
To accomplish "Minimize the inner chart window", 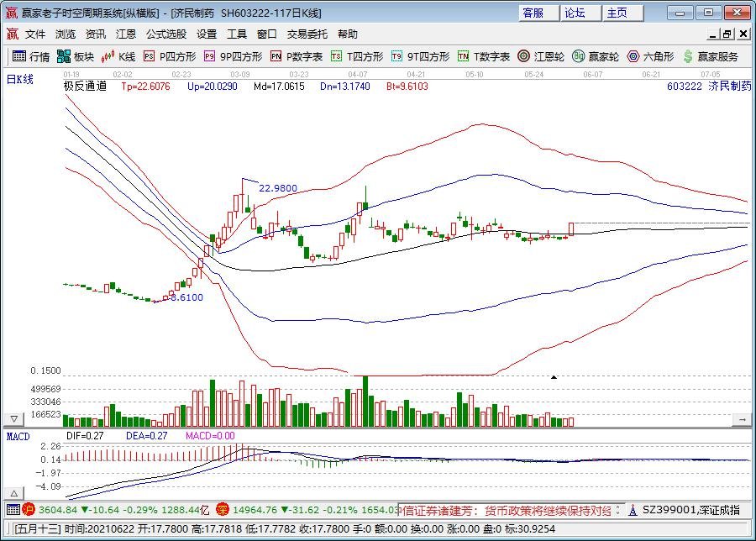I will coord(713,34).
